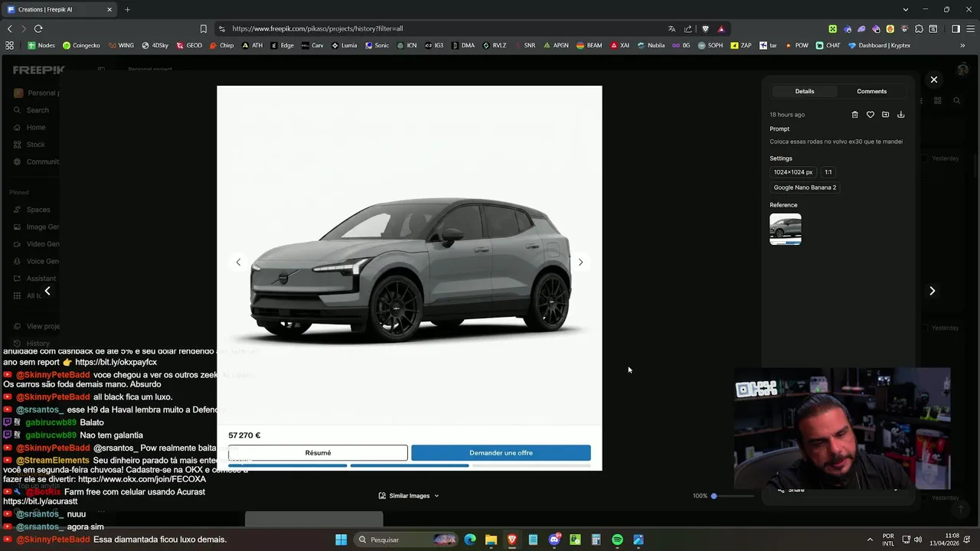
Task: Open the Lumia bookmark
Action: [x=344, y=45]
